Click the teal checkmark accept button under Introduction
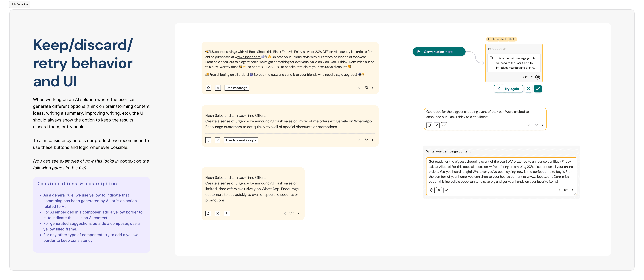This screenshot has height=280, width=644. tap(538, 89)
